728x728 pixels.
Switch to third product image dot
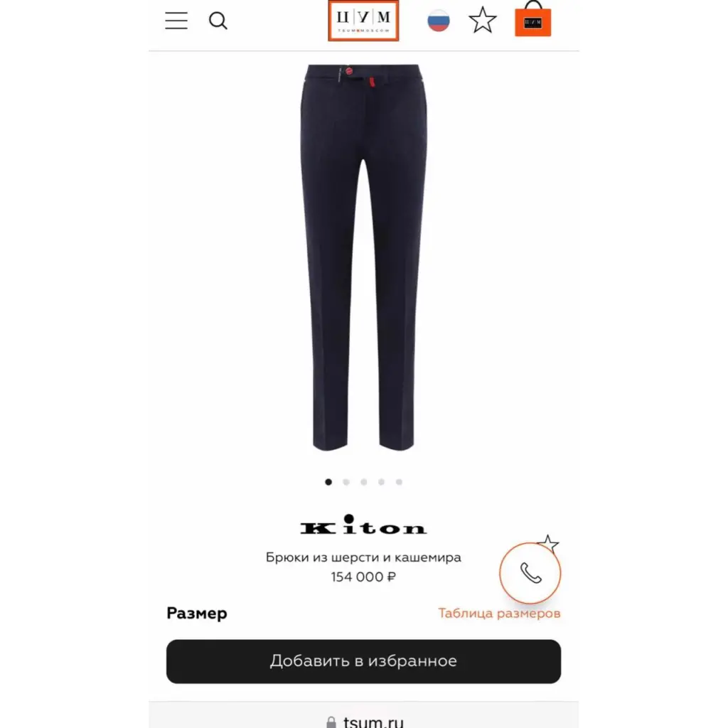[x=363, y=482]
